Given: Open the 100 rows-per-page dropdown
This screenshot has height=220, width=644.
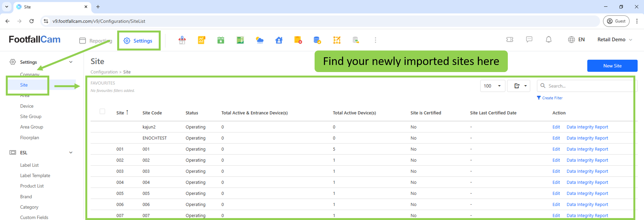Looking at the screenshot, I should point(492,86).
